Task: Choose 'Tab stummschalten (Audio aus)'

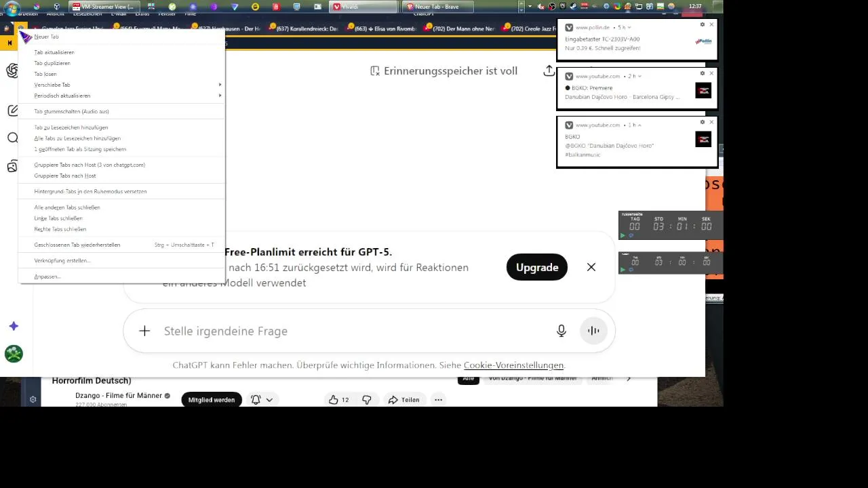Action: coord(121,111)
